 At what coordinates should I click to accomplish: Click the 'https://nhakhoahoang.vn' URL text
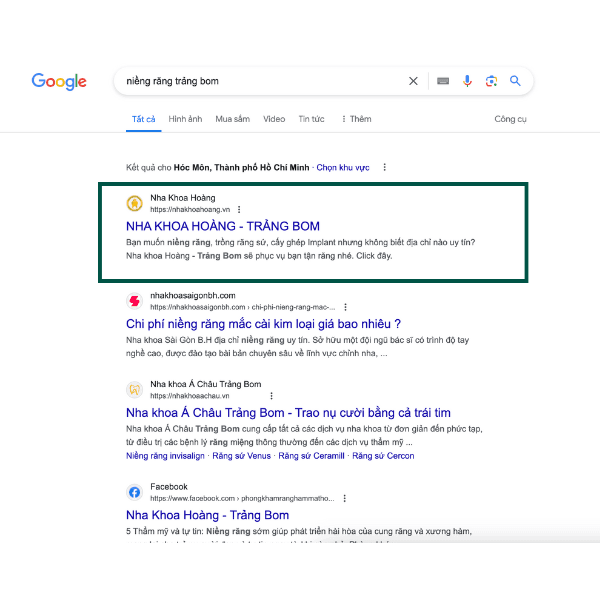pyautogui.click(x=190, y=210)
